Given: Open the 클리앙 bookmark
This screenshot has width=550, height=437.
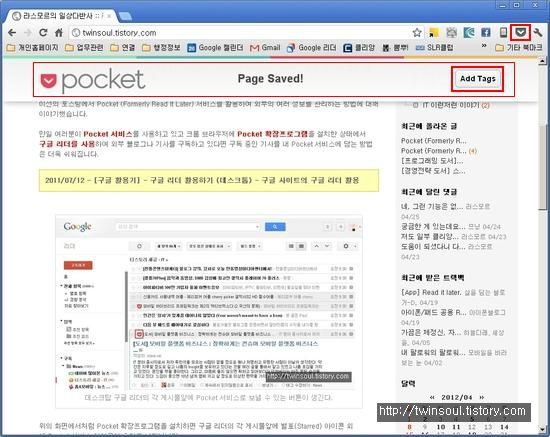Looking at the screenshot, I should (x=359, y=48).
